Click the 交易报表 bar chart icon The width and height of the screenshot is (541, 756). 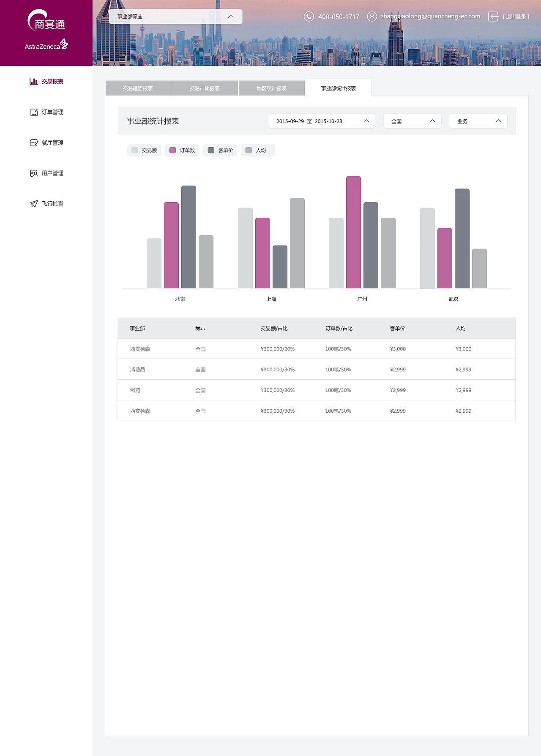(x=34, y=81)
